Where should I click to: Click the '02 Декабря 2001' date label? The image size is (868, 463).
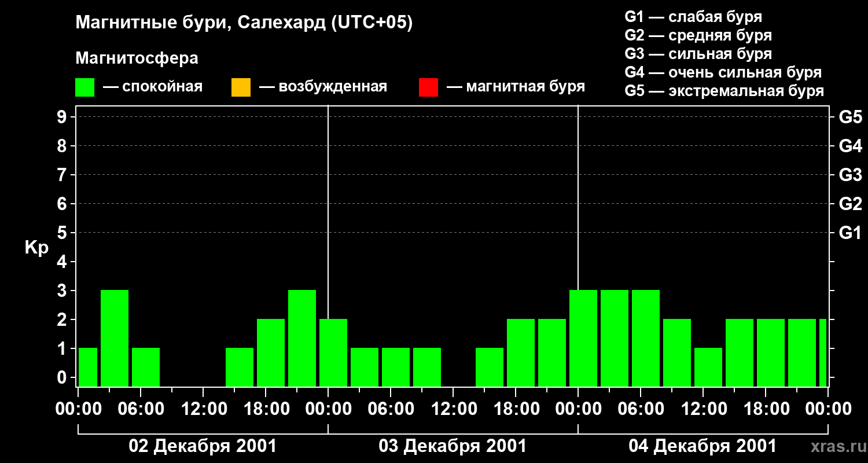coord(203,446)
